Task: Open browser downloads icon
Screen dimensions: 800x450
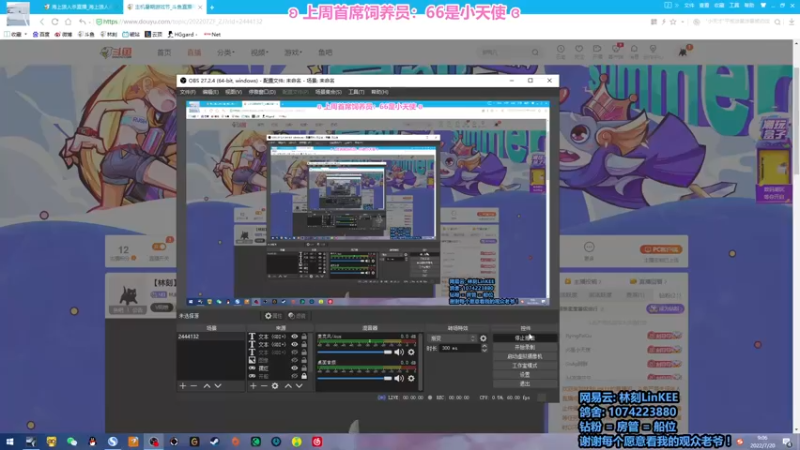Action: coord(791,22)
